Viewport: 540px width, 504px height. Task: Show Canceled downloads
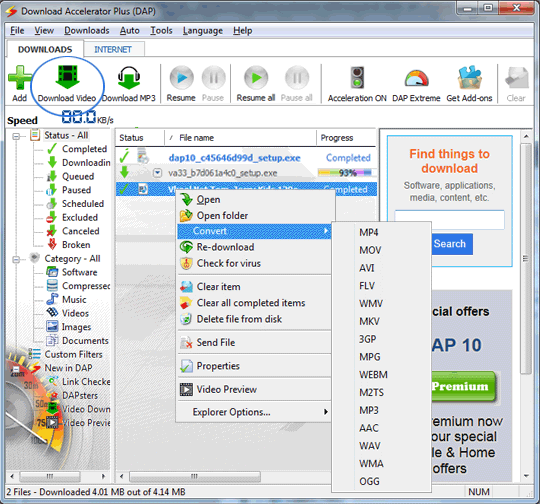(x=81, y=231)
